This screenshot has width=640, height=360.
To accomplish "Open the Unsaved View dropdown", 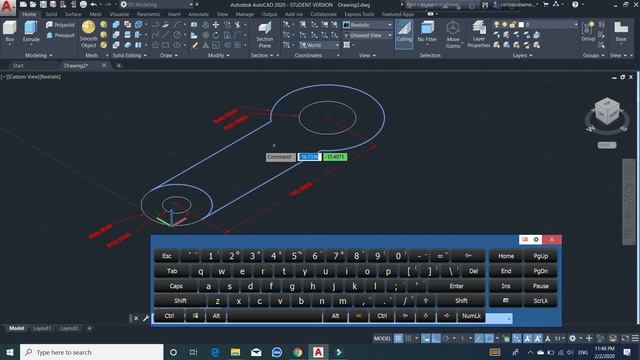I will click(x=367, y=36).
